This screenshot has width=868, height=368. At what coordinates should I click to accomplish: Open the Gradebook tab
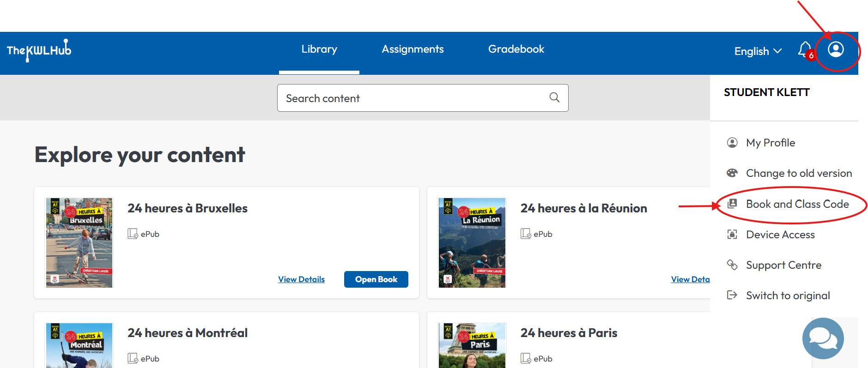[516, 49]
